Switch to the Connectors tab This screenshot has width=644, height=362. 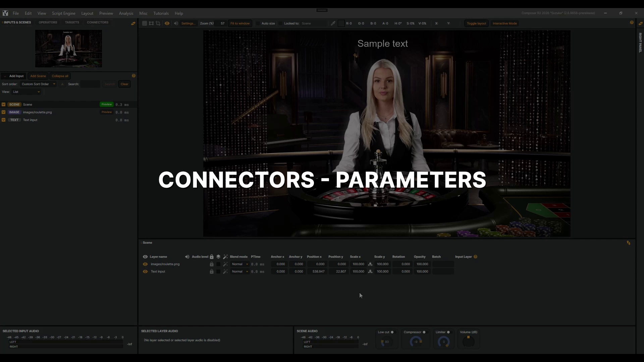point(98,22)
